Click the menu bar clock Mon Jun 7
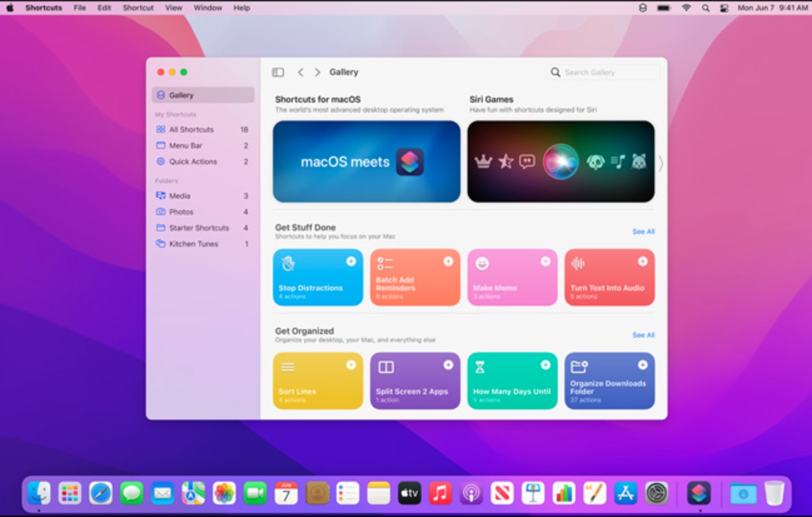Image resolution: width=812 pixels, height=517 pixels. 773,8
